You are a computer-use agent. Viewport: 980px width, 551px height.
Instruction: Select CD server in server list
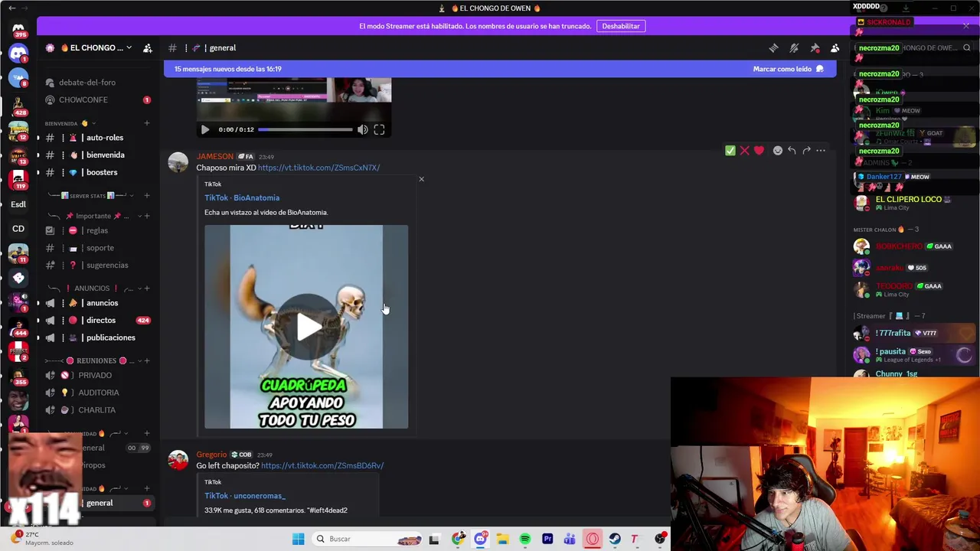(18, 229)
